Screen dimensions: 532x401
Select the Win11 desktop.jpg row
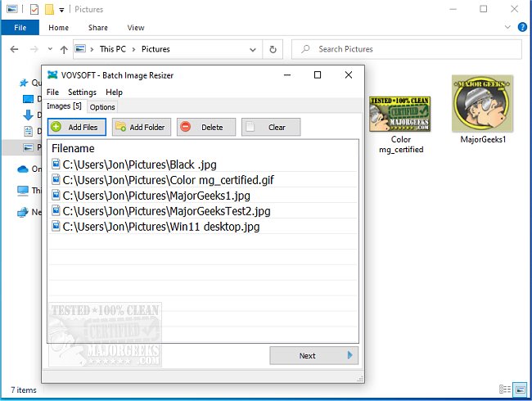(x=203, y=227)
